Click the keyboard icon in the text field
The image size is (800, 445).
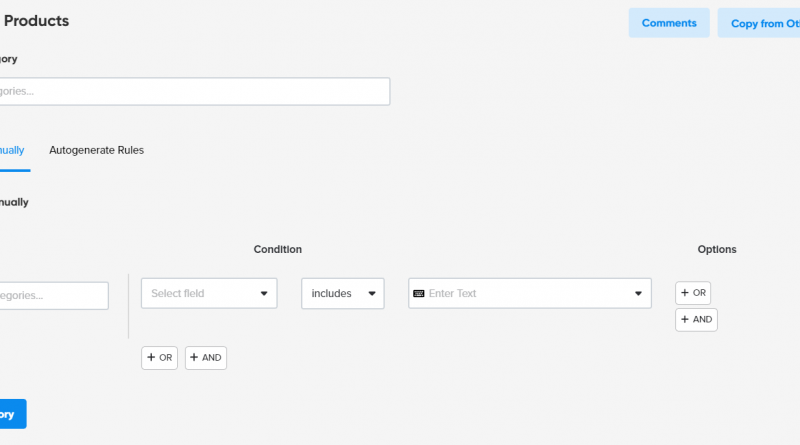click(418, 294)
